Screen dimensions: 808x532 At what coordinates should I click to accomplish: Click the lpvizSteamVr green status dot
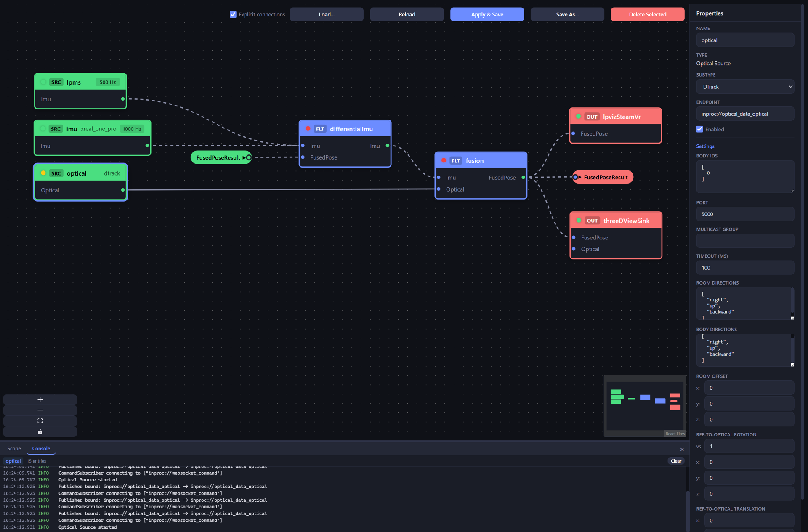point(579,117)
